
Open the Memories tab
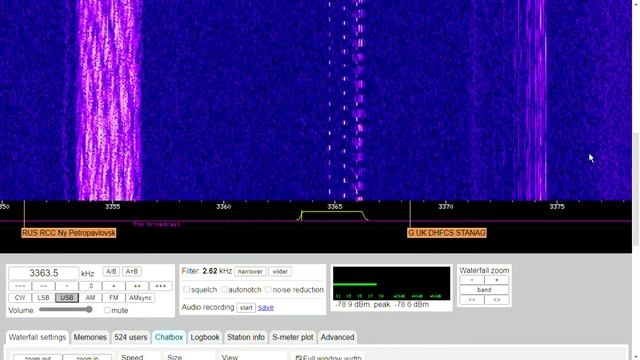click(x=90, y=337)
